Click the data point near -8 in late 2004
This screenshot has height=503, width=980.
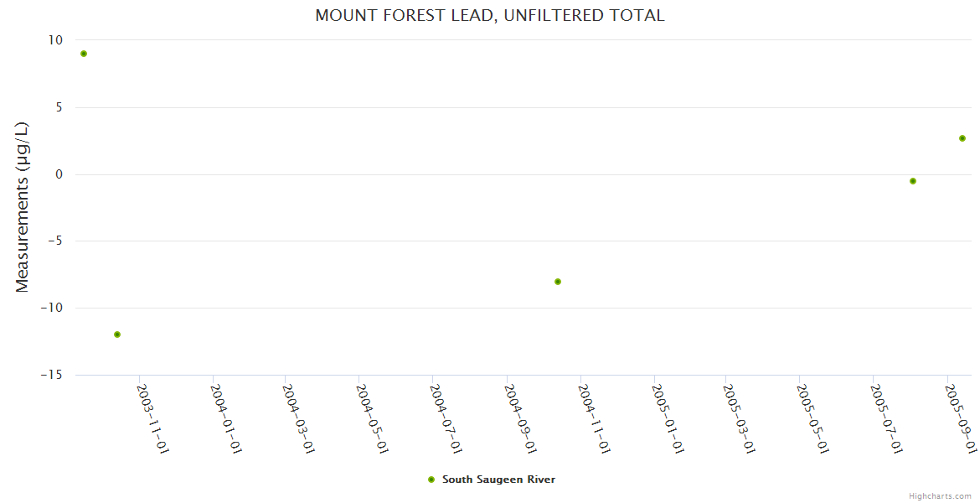tap(558, 282)
